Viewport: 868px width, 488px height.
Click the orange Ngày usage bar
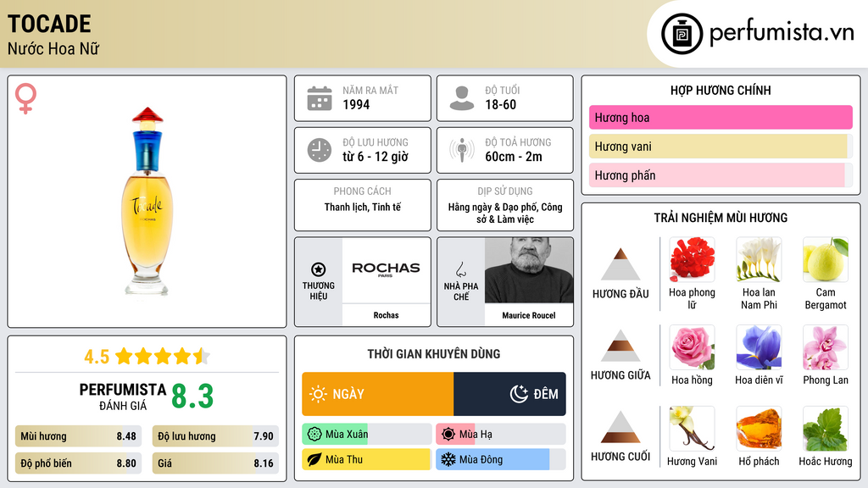(377, 394)
